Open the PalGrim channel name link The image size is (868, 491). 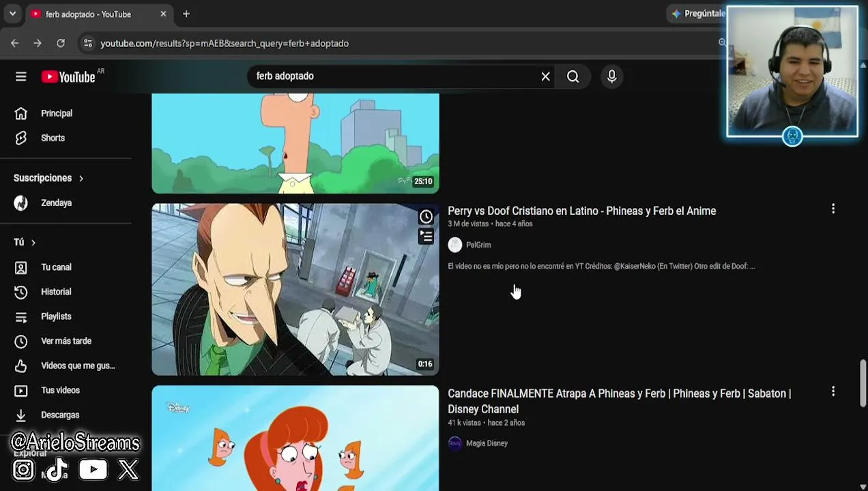point(478,245)
